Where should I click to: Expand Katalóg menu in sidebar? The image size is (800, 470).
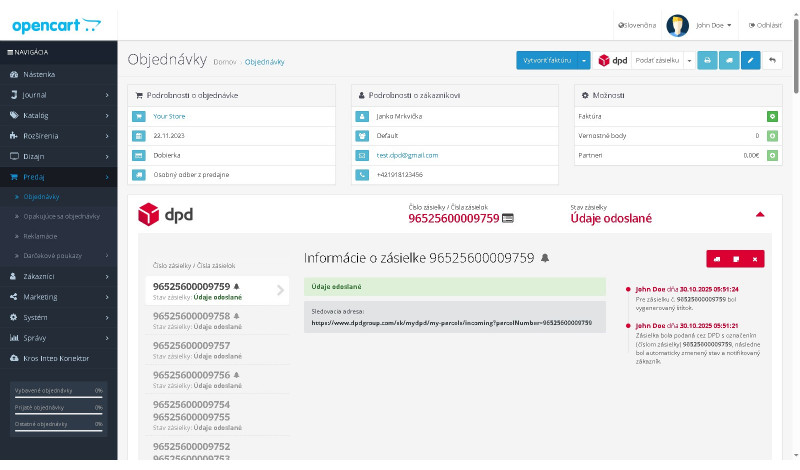click(59, 115)
